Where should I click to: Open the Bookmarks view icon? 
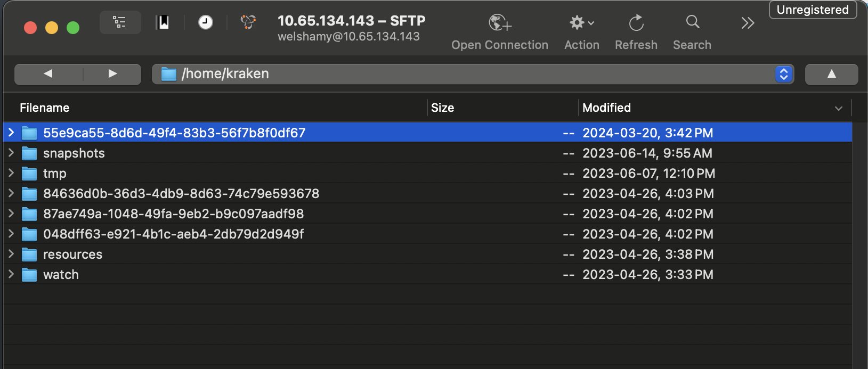point(163,22)
